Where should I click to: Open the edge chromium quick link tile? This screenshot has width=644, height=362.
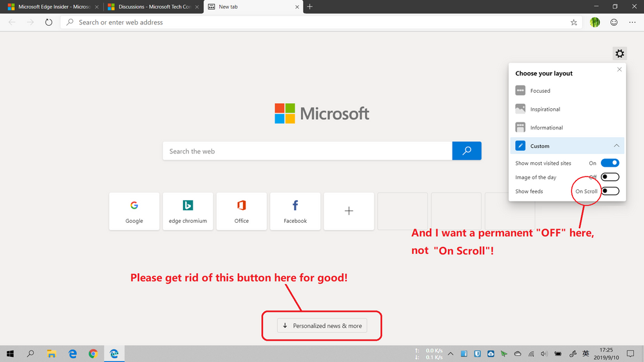pos(188,211)
